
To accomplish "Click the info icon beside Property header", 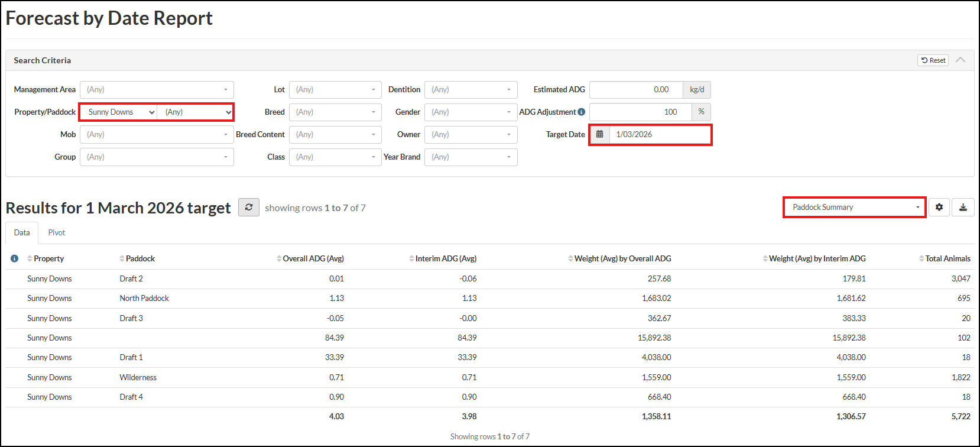I will pos(14,258).
